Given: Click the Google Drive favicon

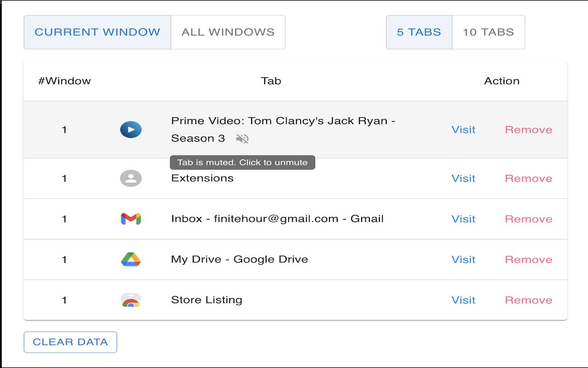Looking at the screenshot, I should [x=131, y=259].
